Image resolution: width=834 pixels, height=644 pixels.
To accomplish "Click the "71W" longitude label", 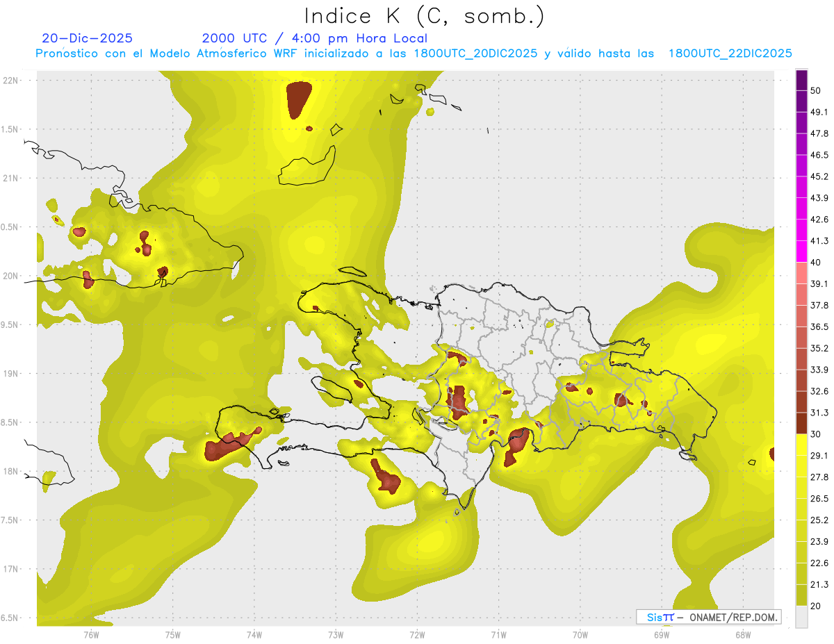I will (x=498, y=635).
